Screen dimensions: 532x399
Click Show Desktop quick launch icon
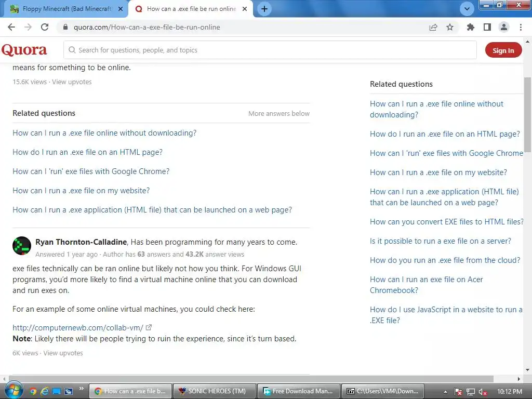point(56,392)
